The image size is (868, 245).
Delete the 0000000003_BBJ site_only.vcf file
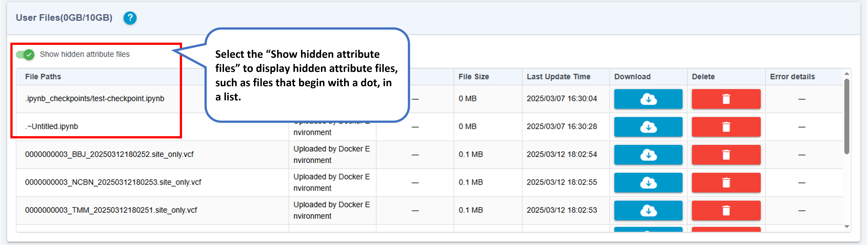[x=726, y=155]
